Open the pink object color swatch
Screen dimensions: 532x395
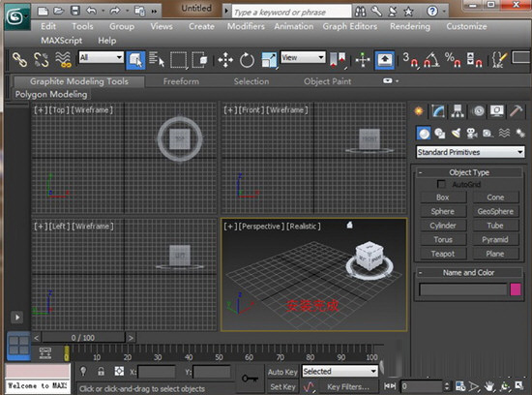coord(516,289)
